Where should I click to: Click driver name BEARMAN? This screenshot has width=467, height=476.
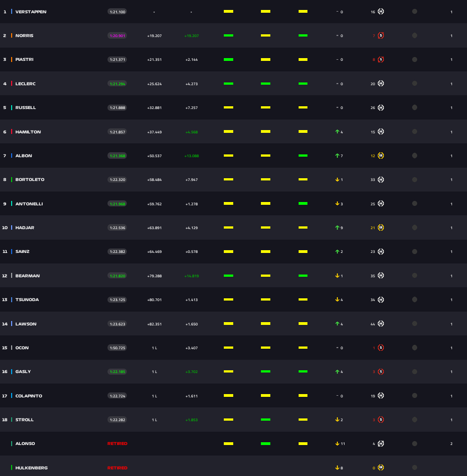click(x=28, y=276)
